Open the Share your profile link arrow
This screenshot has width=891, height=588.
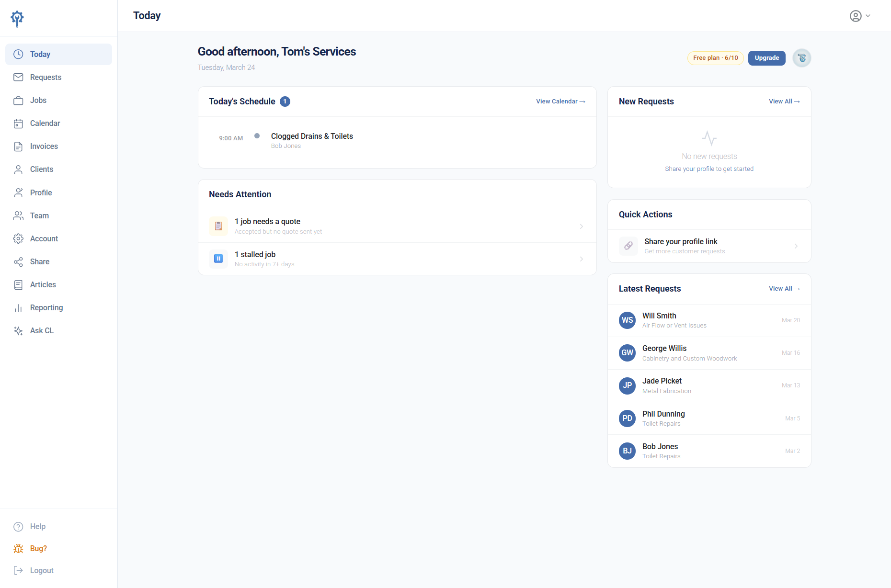[x=796, y=246]
